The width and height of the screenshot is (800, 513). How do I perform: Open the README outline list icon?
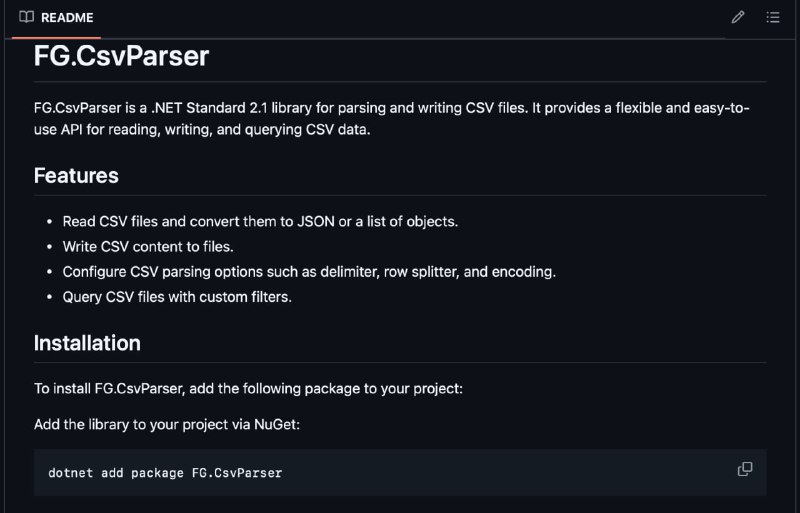(x=773, y=17)
